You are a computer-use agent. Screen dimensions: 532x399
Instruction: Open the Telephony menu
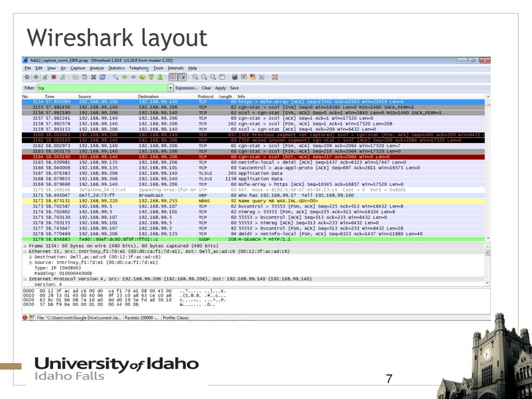pyautogui.click(x=139, y=68)
